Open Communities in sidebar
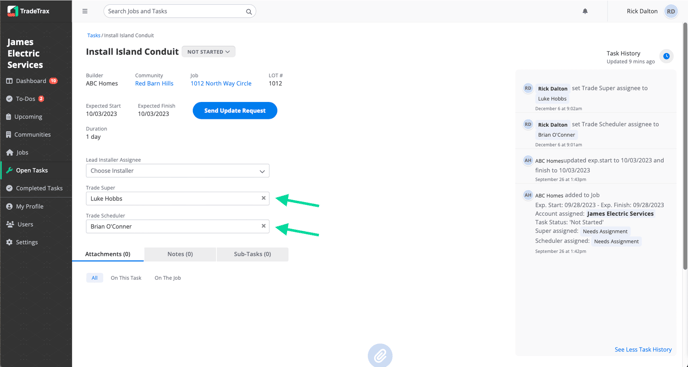This screenshot has height=367, width=688. pos(32,135)
